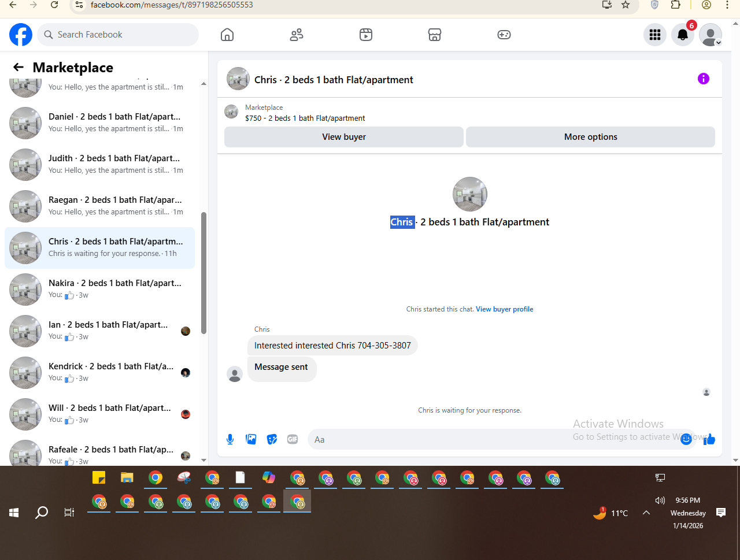This screenshot has width=740, height=560.
Task: Go back using the Marketplace back arrow
Action: [x=18, y=67]
